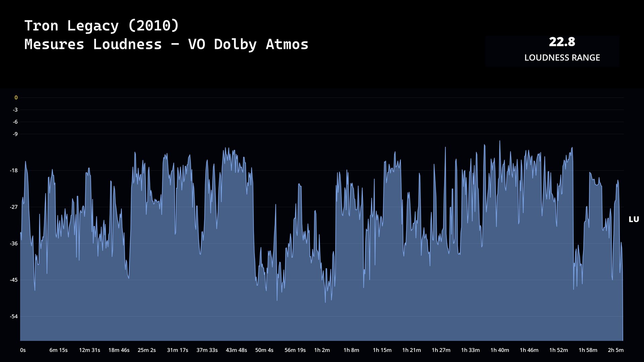Select the 6m 15s time marker
Image resolution: width=644 pixels, height=362 pixels.
click(58, 350)
